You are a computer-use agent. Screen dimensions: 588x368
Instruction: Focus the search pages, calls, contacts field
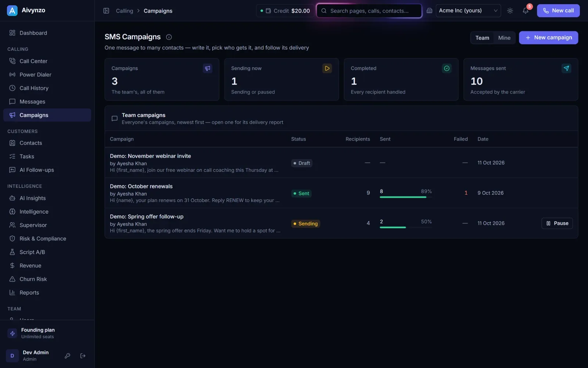[369, 11]
